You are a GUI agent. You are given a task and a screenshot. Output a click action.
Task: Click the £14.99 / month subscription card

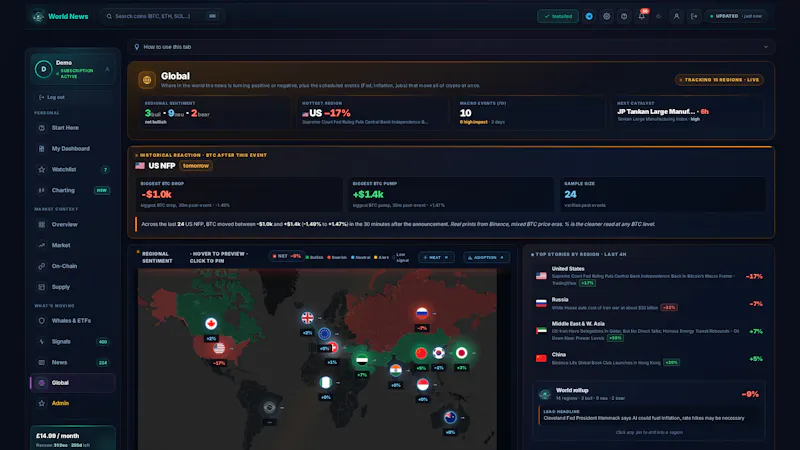click(x=72, y=438)
